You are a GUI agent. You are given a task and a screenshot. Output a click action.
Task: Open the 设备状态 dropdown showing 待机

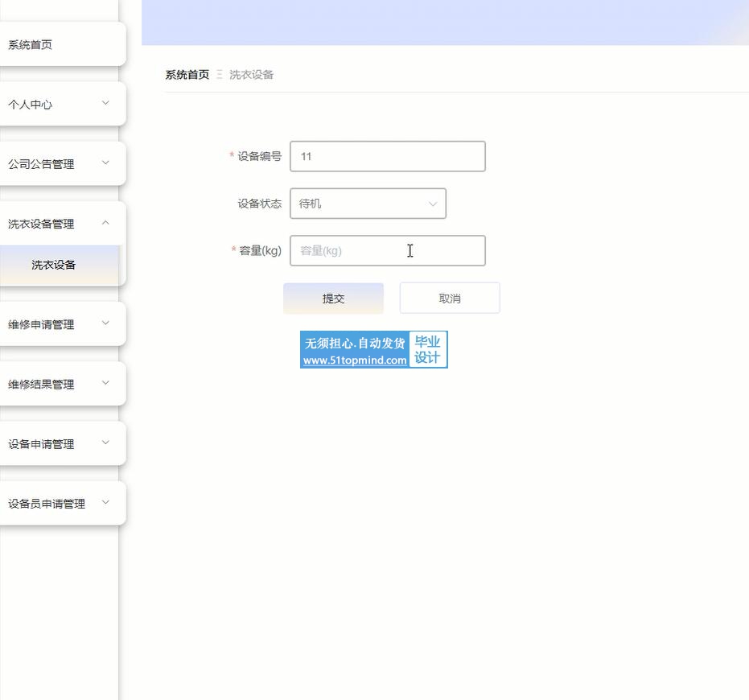click(368, 204)
